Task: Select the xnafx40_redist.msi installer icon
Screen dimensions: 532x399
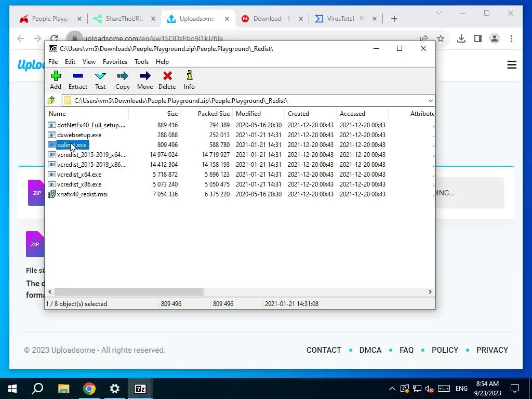Action: tap(51, 194)
